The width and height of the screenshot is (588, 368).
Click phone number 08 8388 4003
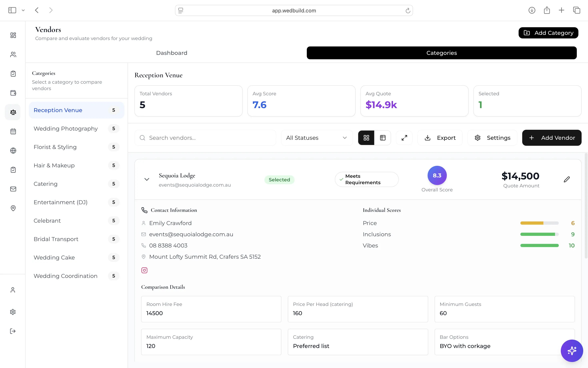(x=168, y=245)
